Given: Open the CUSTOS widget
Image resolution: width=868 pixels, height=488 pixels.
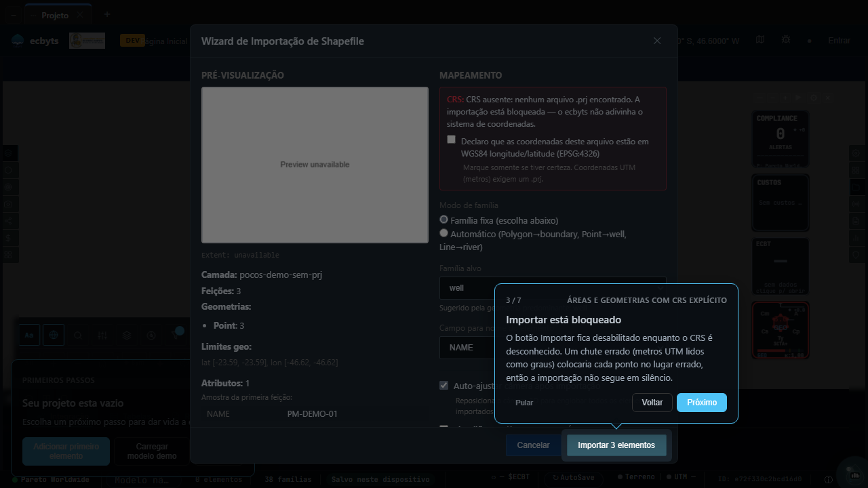Looking at the screenshot, I should pyautogui.click(x=781, y=203).
